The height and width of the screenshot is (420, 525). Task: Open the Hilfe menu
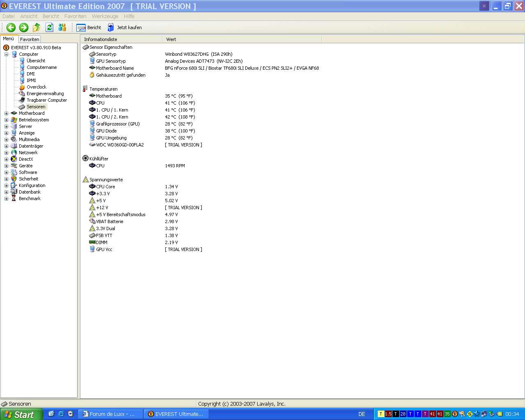coord(129,16)
